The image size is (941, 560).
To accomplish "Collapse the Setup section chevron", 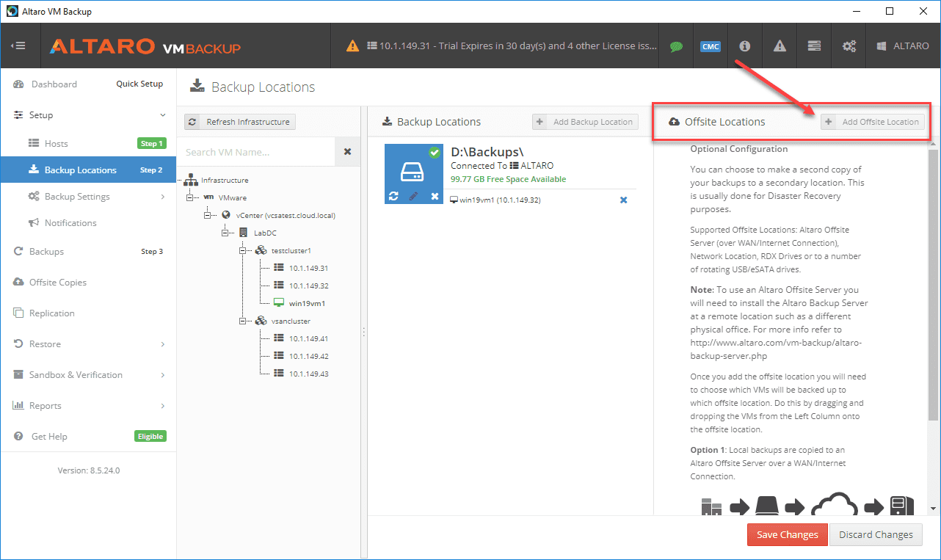I will pos(163,115).
